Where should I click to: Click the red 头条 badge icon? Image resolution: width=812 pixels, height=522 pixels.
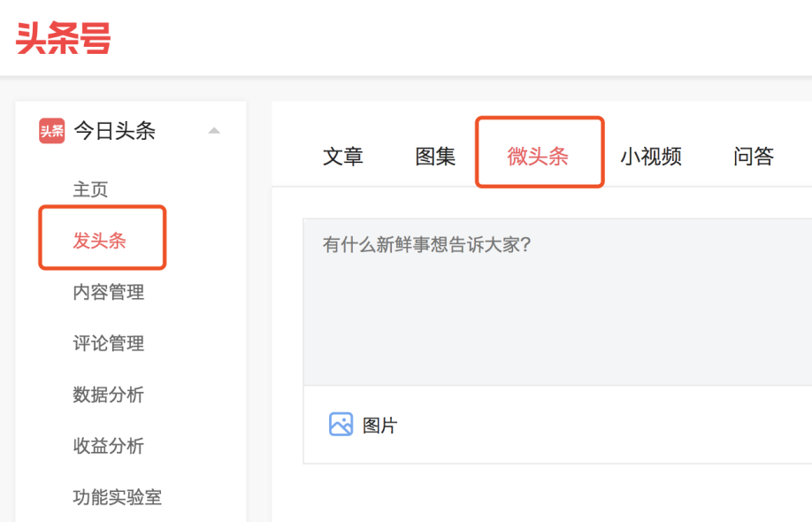52,131
